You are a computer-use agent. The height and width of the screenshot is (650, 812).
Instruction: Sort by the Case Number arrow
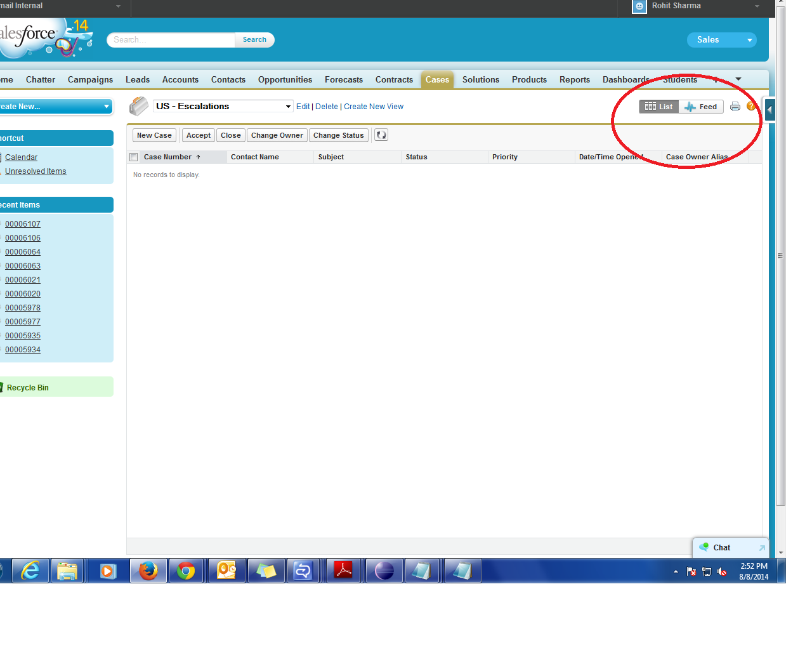(199, 157)
